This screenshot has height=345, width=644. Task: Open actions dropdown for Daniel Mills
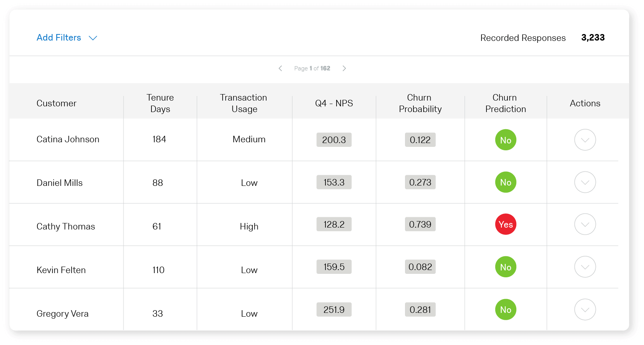click(x=585, y=182)
